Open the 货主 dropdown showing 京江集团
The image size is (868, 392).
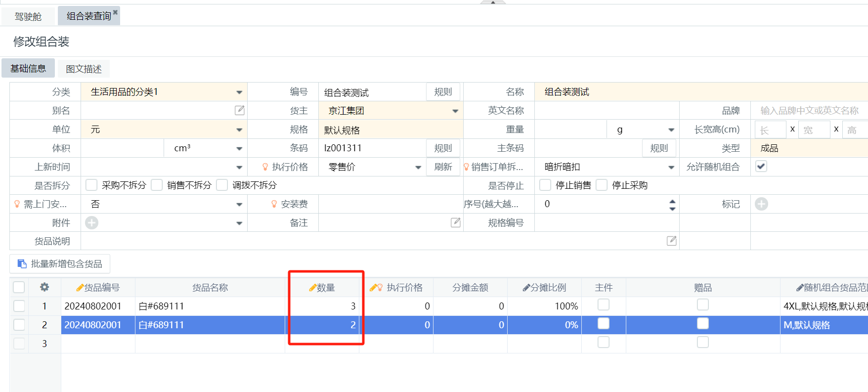(x=455, y=111)
